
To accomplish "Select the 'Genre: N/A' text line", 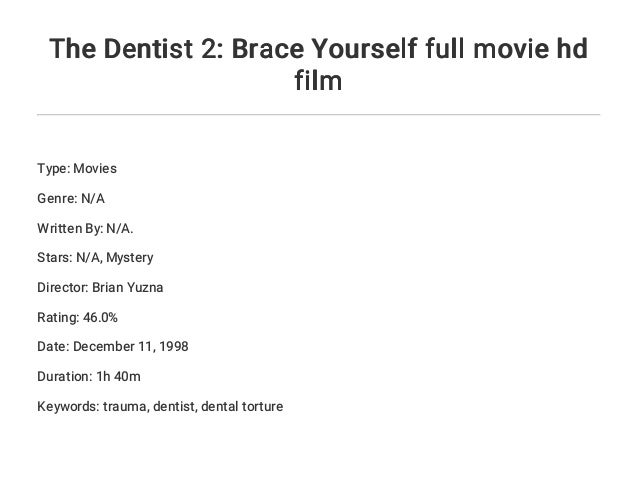I will (x=71, y=198).
